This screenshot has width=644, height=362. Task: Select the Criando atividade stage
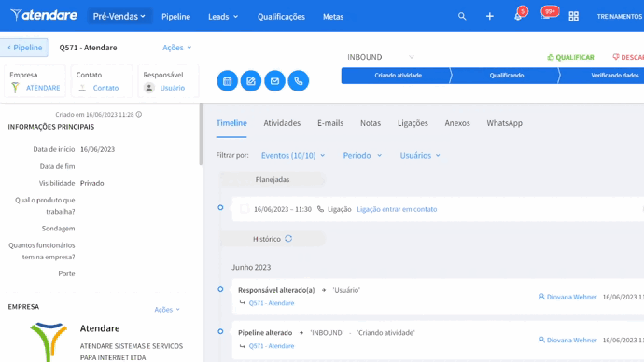click(398, 76)
